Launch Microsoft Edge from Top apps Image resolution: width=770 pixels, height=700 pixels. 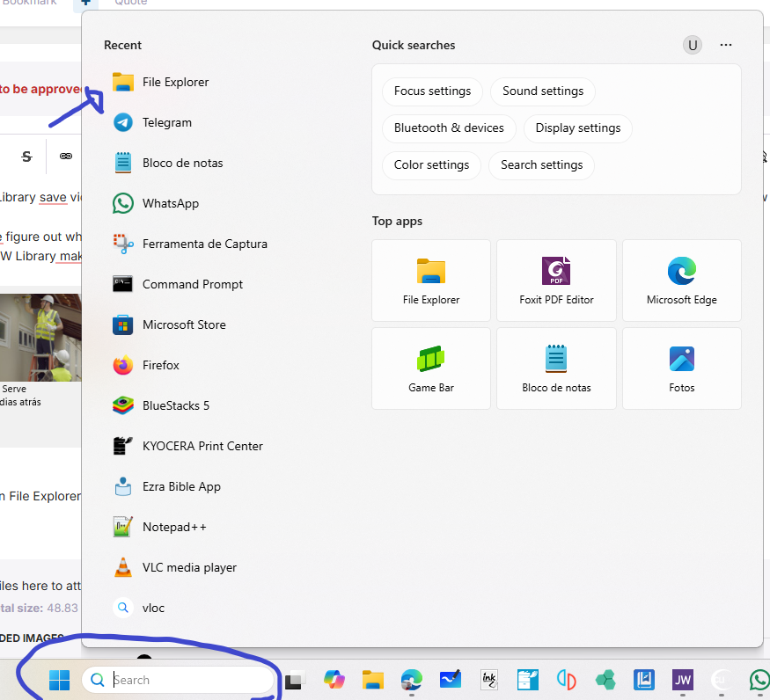pos(681,281)
